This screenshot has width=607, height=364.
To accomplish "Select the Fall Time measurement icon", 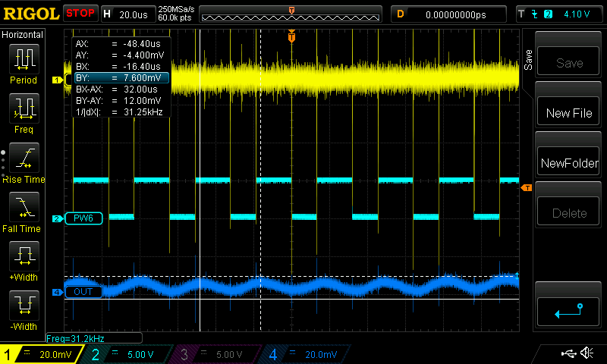I will 24,206.
